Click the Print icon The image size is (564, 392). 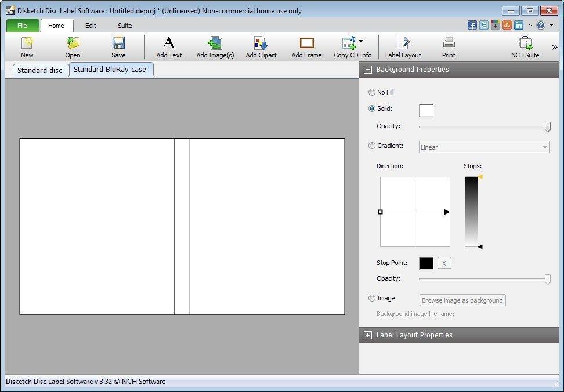pos(448,46)
